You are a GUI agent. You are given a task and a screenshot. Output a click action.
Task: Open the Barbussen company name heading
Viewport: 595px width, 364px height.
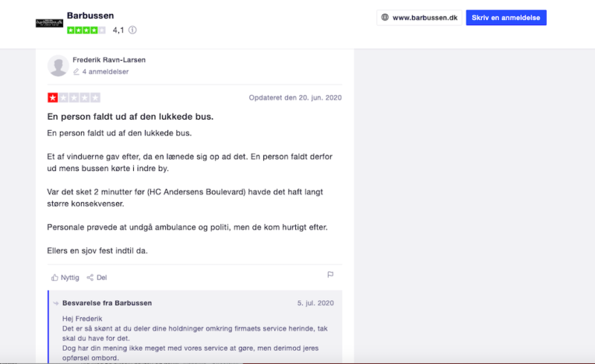click(90, 16)
